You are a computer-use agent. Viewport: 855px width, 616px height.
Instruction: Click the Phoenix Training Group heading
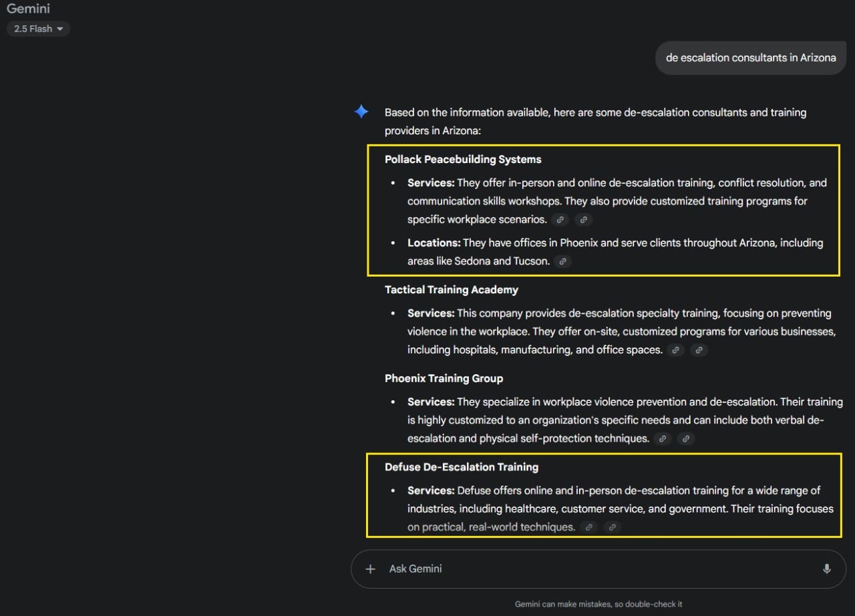click(x=444, y=378)
